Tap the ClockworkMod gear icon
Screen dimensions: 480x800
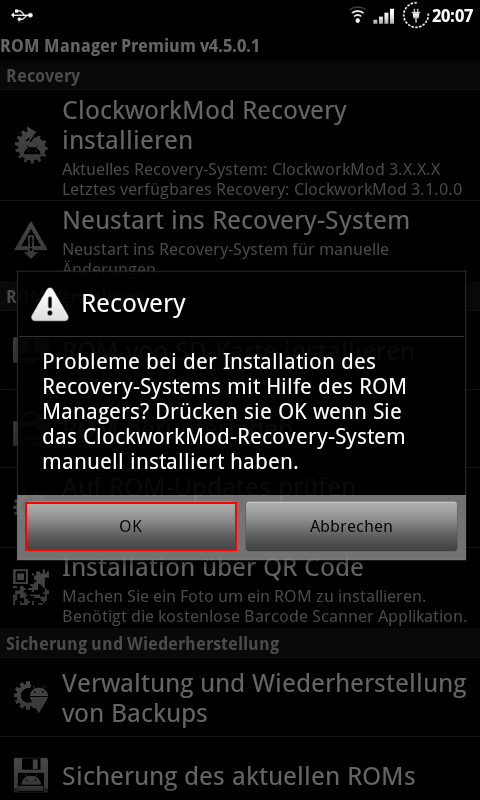click(31, 145)
